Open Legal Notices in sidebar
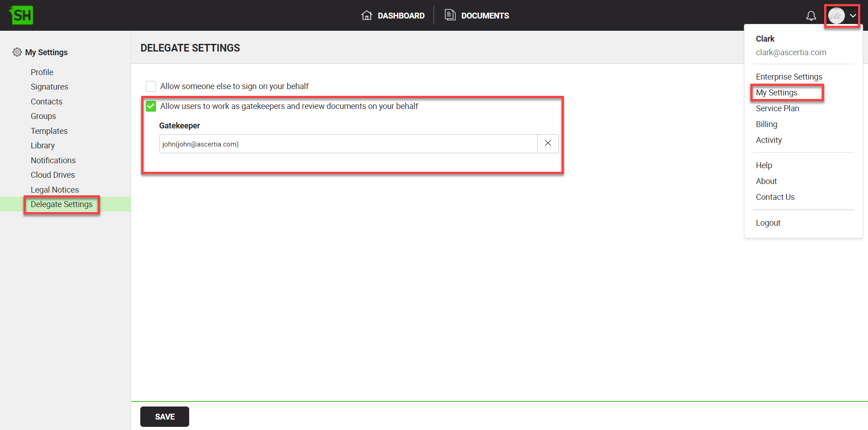 click(55, 190)
